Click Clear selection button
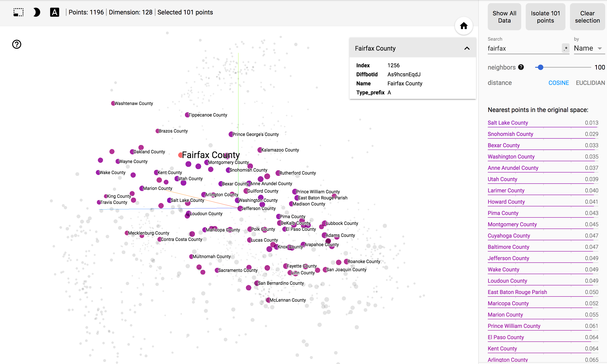Screen dimensions: 607x364 pos(587,17)
